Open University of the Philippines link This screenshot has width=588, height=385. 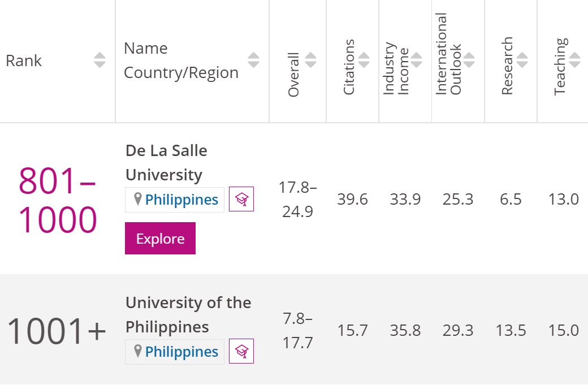pyautogui.click(x=188, y=315)
